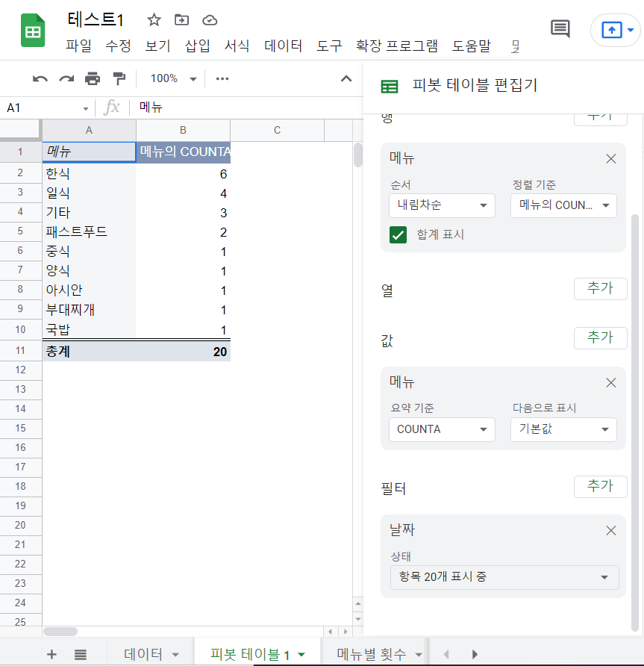Click the pivot editor panel scrollbar

tap(635, 423)
